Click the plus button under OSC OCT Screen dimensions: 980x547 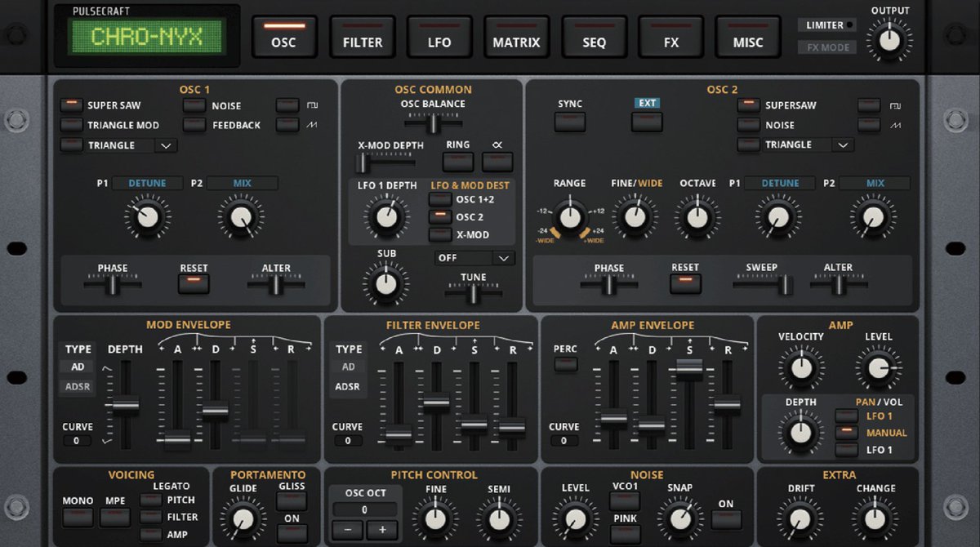(381, 529)
